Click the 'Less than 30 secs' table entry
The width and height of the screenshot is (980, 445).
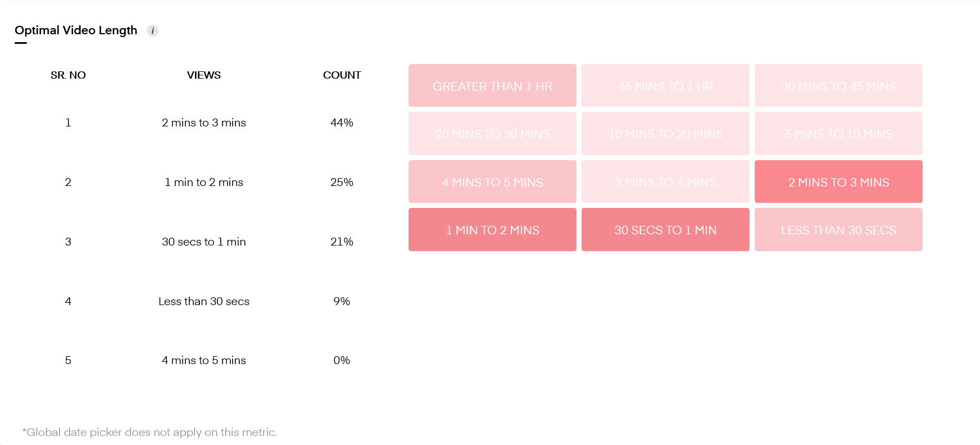pos(204,301)
